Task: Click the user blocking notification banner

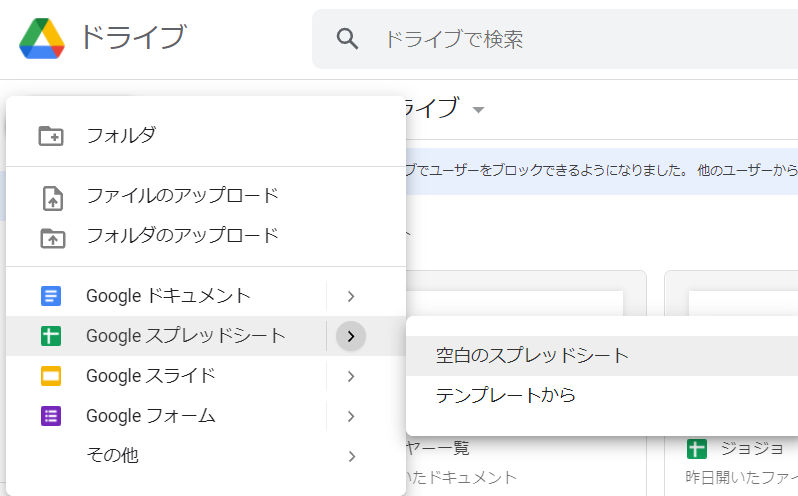Action: [x=602, y=171]
